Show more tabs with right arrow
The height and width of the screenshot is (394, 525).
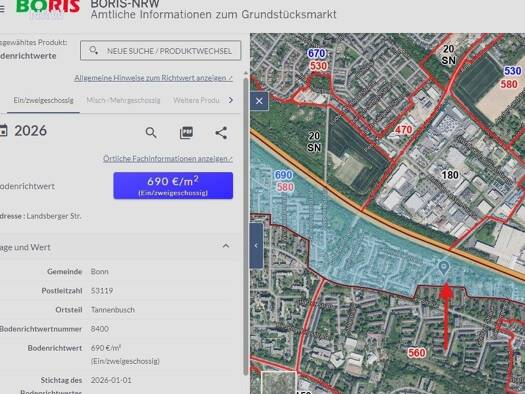231,100
